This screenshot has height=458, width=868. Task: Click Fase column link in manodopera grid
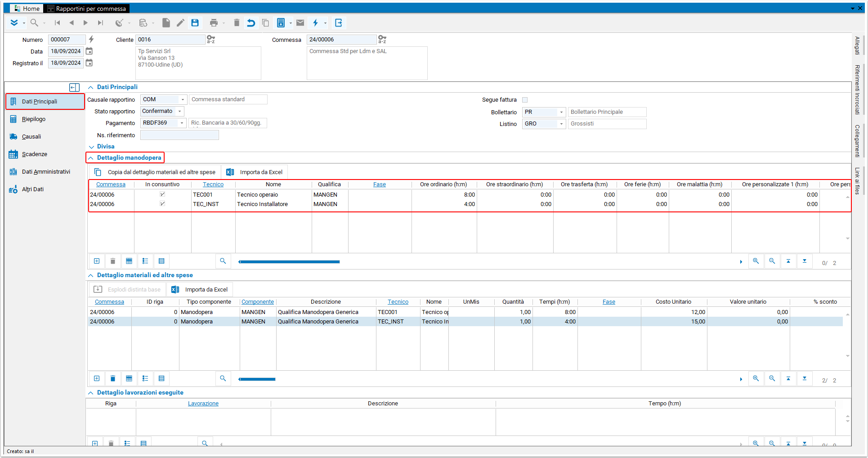pos(380,184)
